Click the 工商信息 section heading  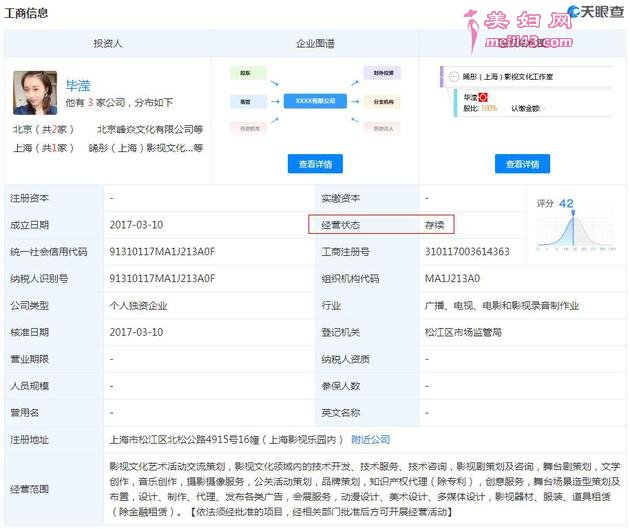(26, 13)
